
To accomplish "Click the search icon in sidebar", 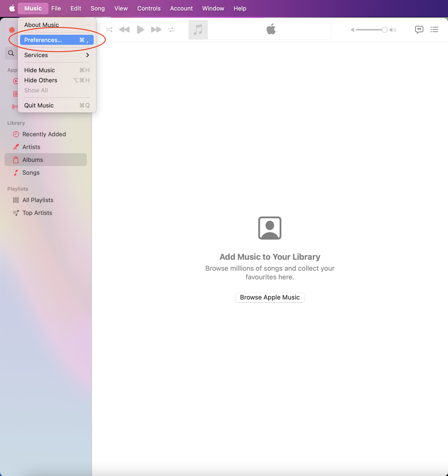I will 11,53.
